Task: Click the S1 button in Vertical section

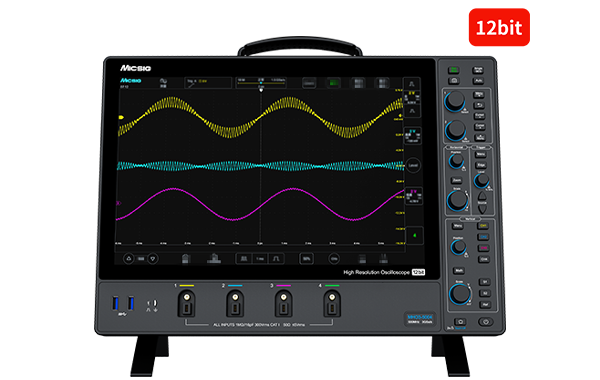Action: [485, 281]
